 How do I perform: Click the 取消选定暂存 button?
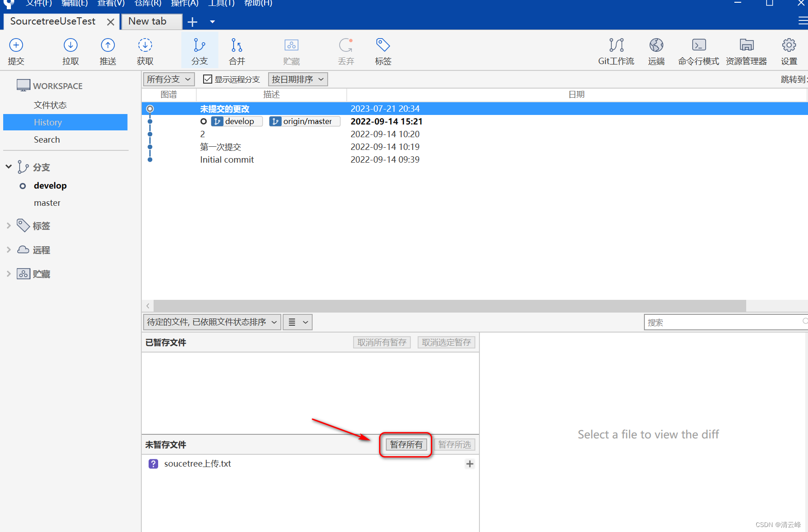coord(446,342)
